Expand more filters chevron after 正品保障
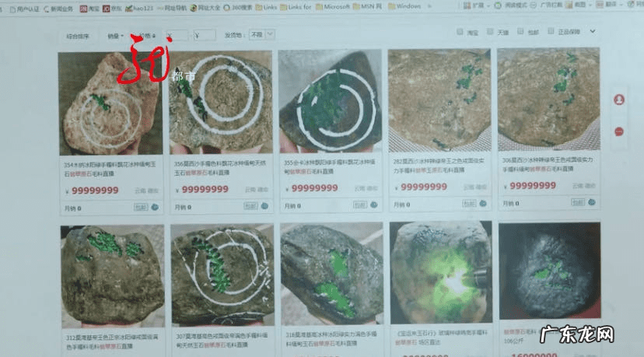Screen dimensions: 644x357 (x=593, y=32)
